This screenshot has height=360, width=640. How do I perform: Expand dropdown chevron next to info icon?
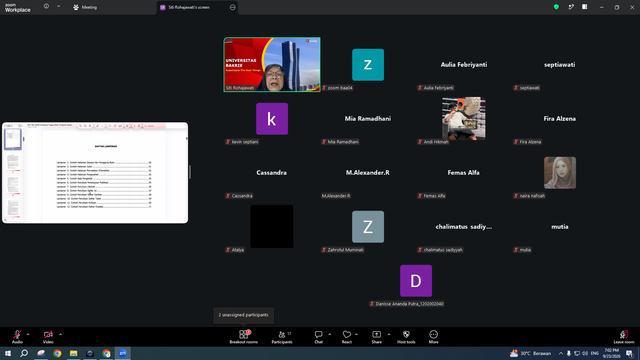tap(58, 7)
